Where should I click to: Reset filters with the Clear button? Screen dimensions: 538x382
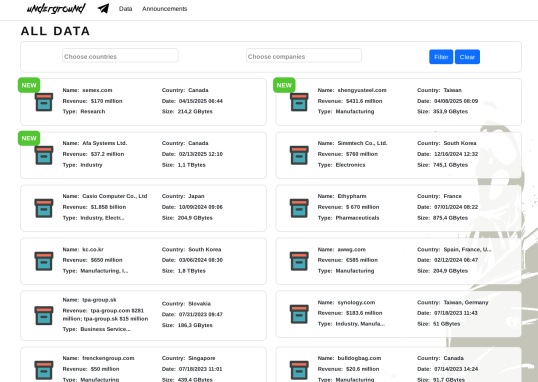click(x=467, y=57)
